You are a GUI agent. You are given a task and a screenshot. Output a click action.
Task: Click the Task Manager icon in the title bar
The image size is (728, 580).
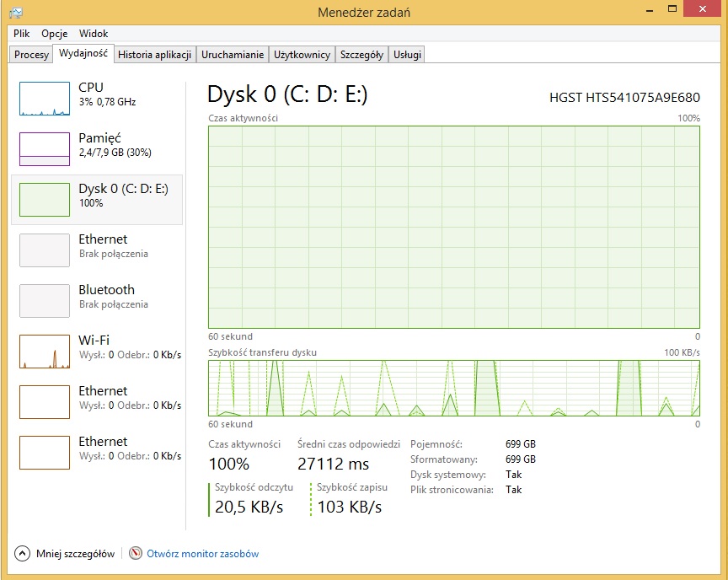point(16,12)
